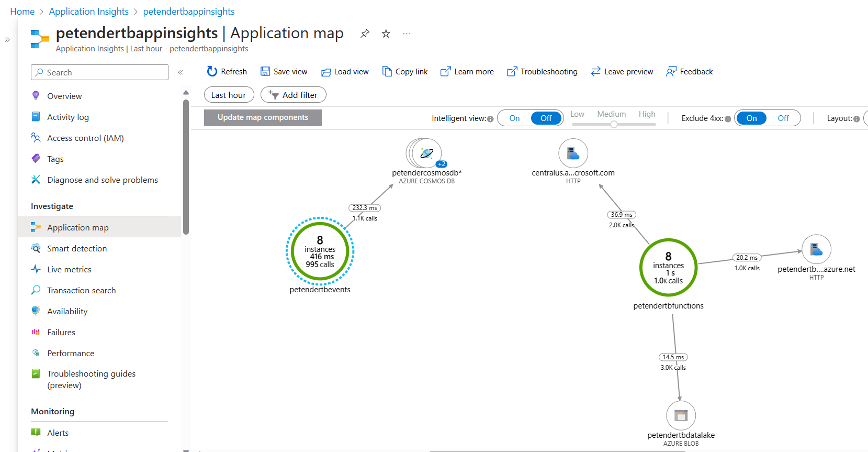Select Application map menu item
Viewport: 868px width, 452px height.
click(99, 227)
